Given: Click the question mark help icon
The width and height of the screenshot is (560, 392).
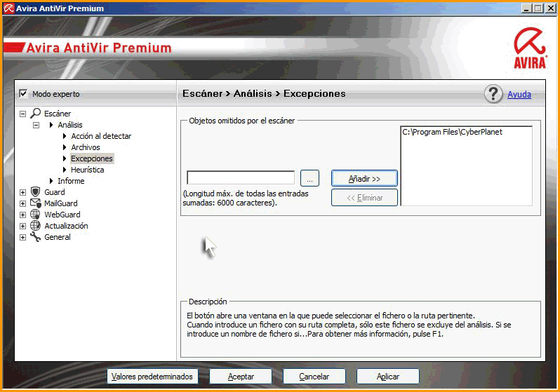Looking at the screenshot, I should click(493, 94).
